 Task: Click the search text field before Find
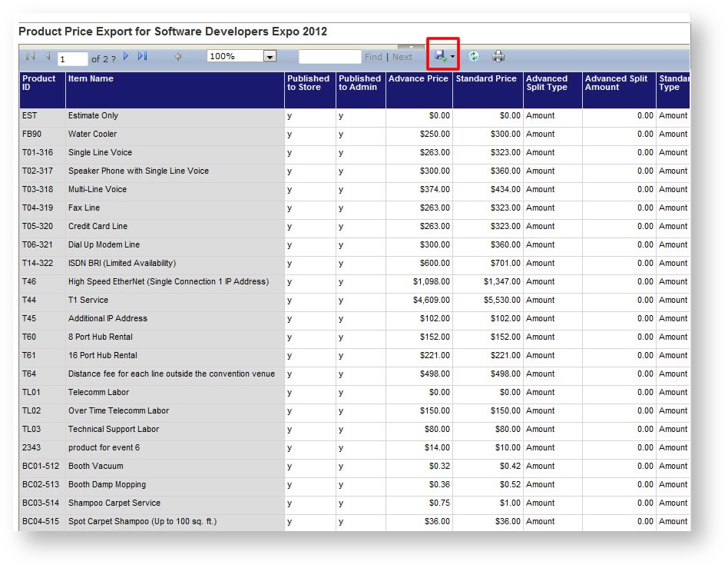330,56
